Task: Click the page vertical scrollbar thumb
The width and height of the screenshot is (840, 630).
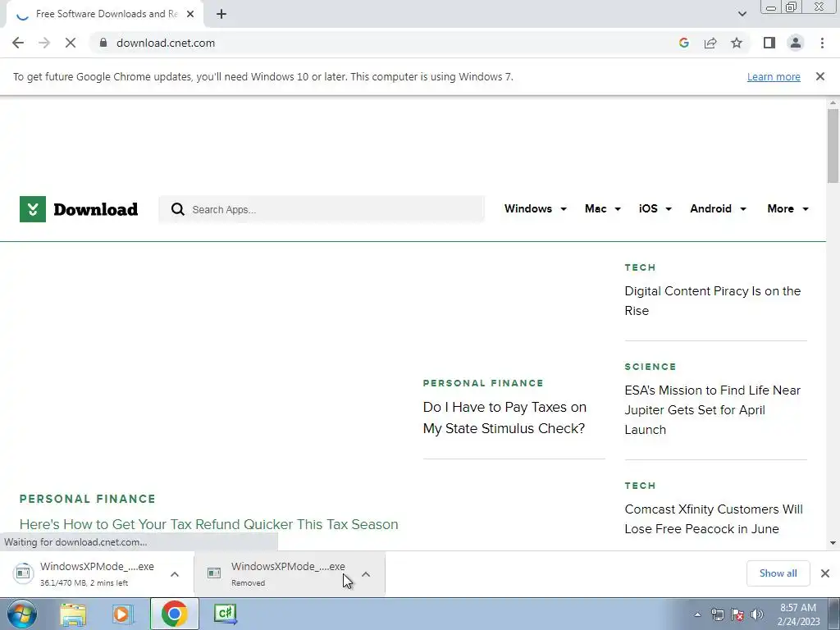Action: pyautogui.click(x=833, y=146)
